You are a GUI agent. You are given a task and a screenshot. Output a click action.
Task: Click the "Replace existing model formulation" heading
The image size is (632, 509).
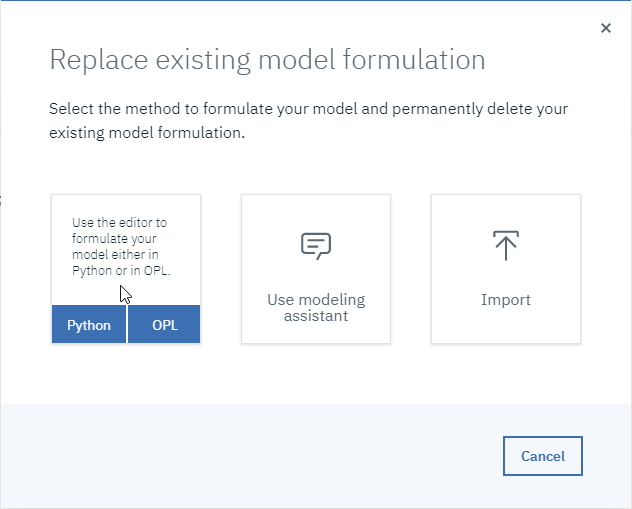coord(267,60)
